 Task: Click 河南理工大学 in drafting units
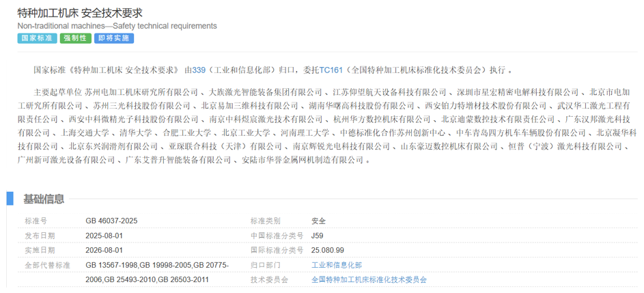(305, 133)
